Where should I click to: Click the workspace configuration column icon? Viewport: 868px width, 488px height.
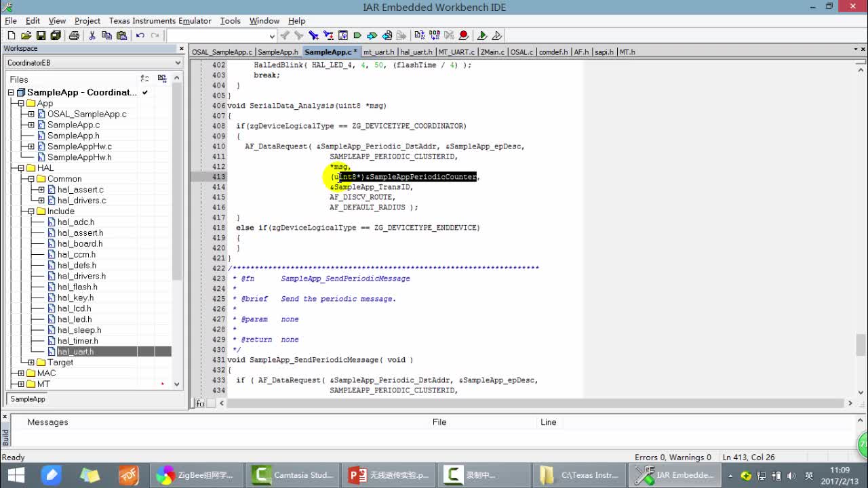[x=144, y=79]
